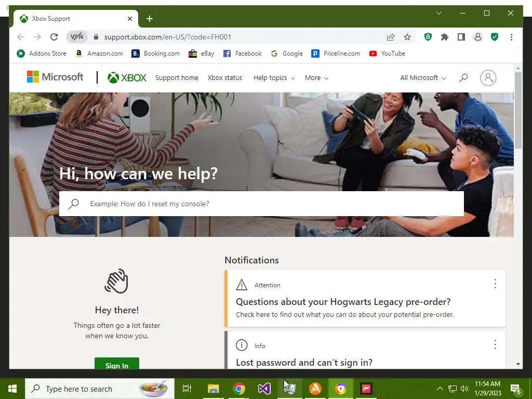Click the page vertical scrollbar thumb
The height and width of the screenshot is (399, 532).
518,110
